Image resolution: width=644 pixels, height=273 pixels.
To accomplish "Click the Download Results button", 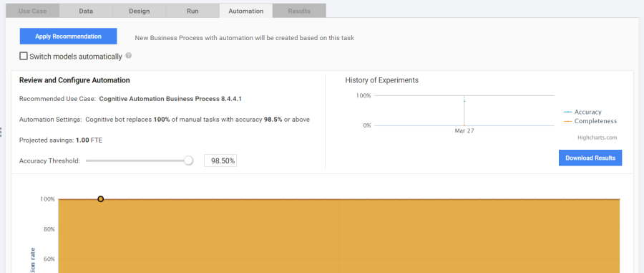I will [590, 158].
